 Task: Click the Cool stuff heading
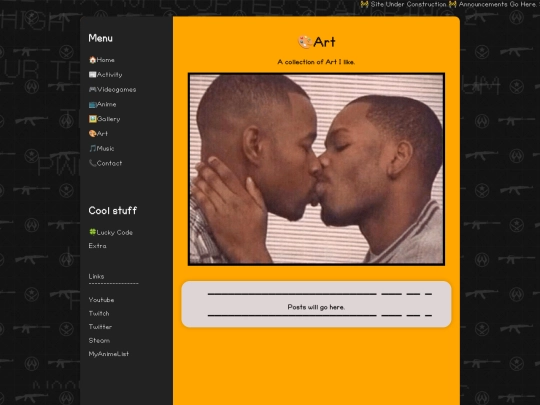(x=113, y=210)
